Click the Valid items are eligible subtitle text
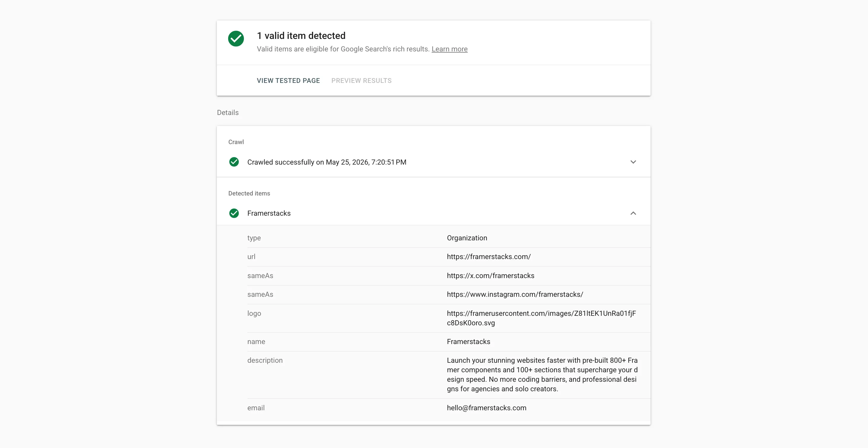868x448 pixels. 343,49
